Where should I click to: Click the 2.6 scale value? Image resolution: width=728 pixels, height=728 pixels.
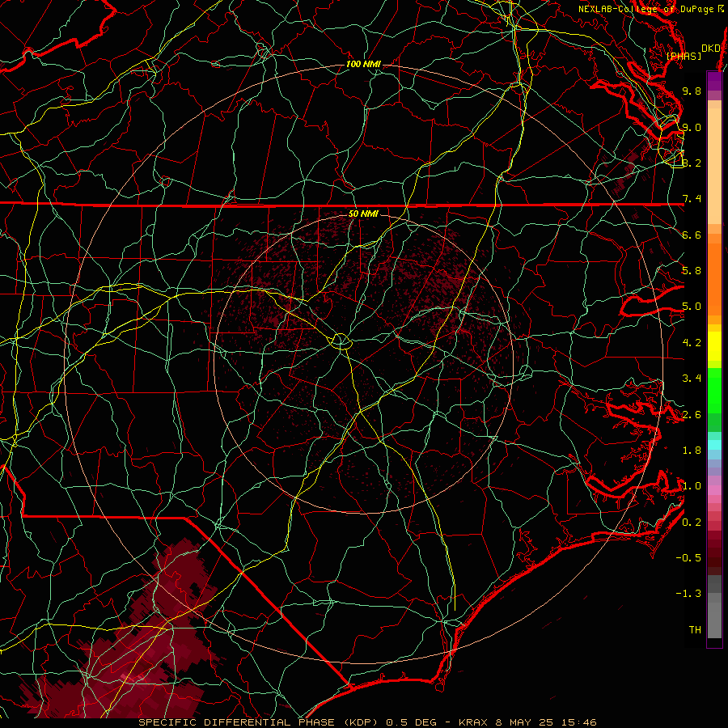click(692, 415)
